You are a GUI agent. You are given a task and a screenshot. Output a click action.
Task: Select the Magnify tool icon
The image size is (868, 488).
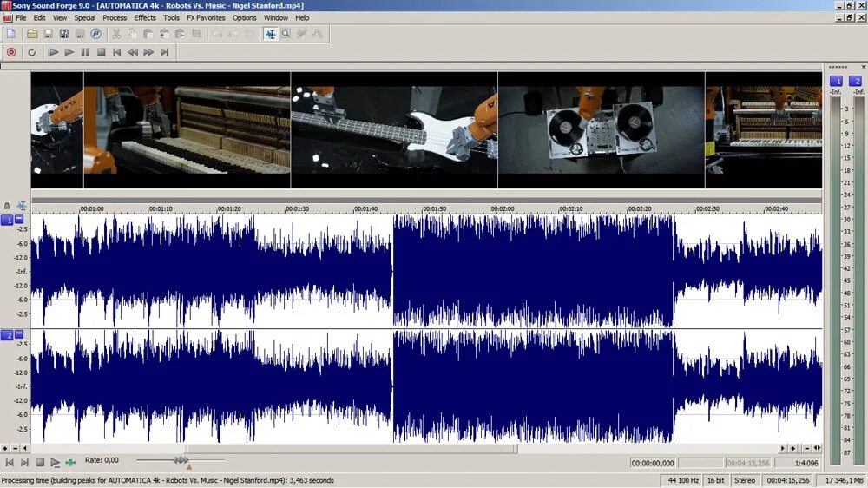point(286,34)
